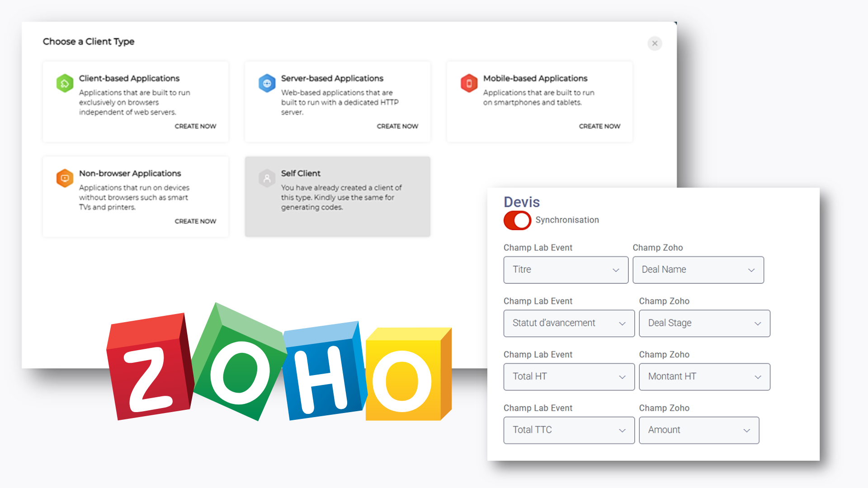The image size is (868, 488).
Task: Click CREATE NOW under Mobile-based Applications
Action: tap(599, 126)
